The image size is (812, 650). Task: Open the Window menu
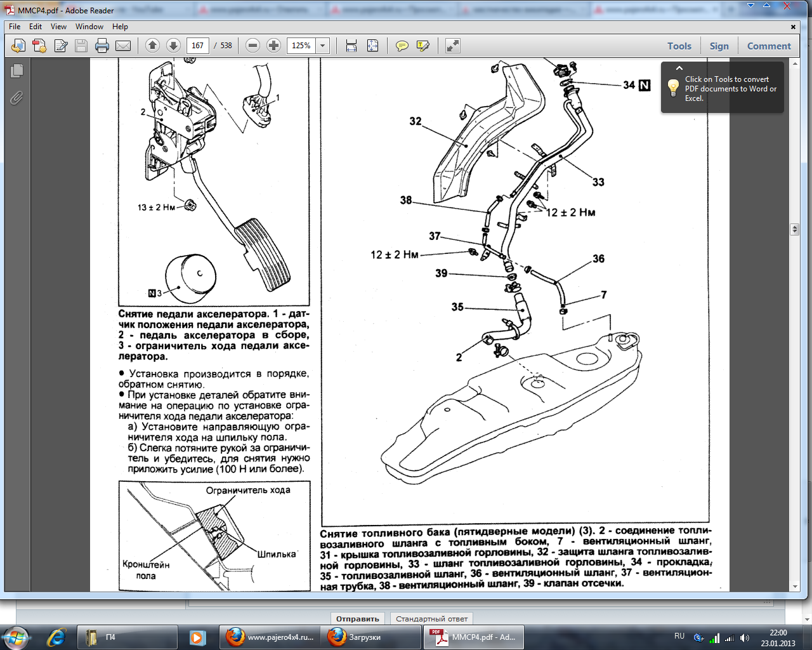coord(89,27)
